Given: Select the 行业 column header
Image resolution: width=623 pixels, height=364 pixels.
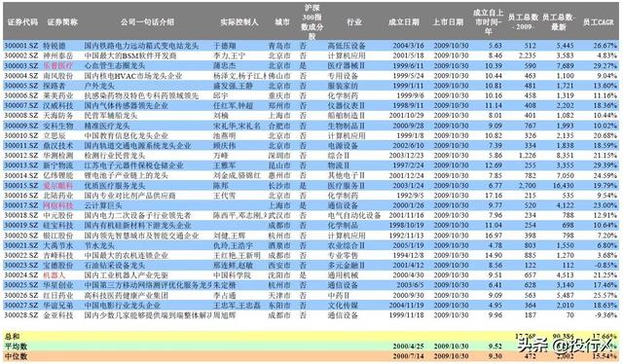Looking at the screenshot, I should [x=354, y=22].
